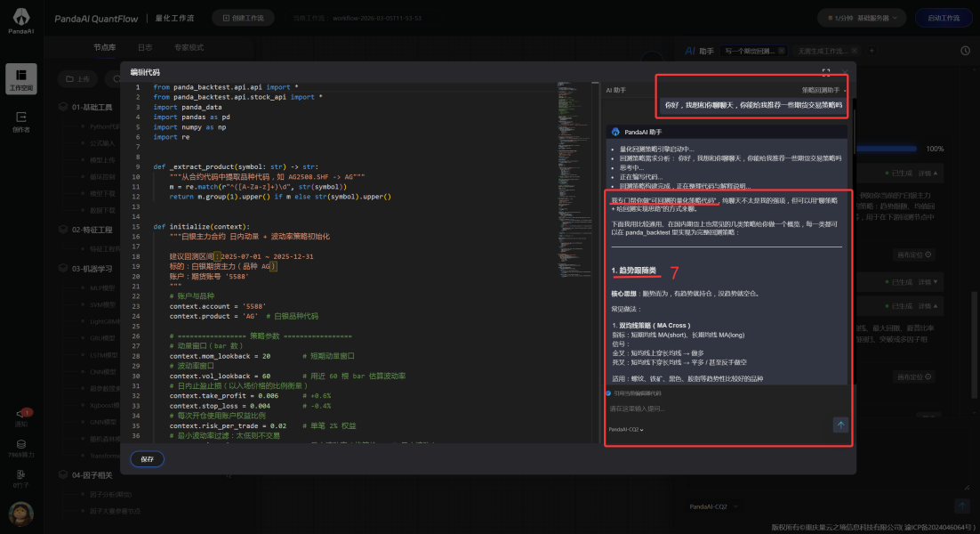Screen dimensions: 980x534
Task: Click background send arrow at bottom right
Action: point(962,506)
